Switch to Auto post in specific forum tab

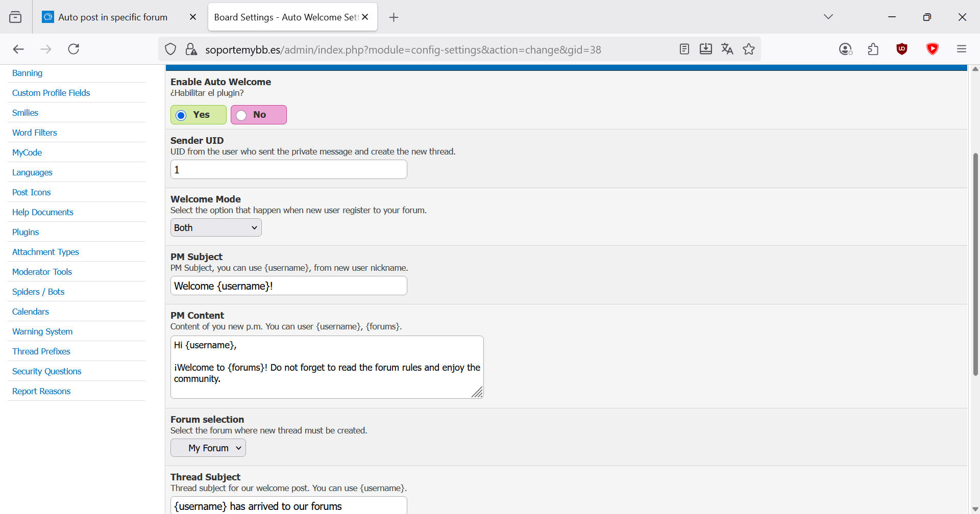[x=113, y=17]
